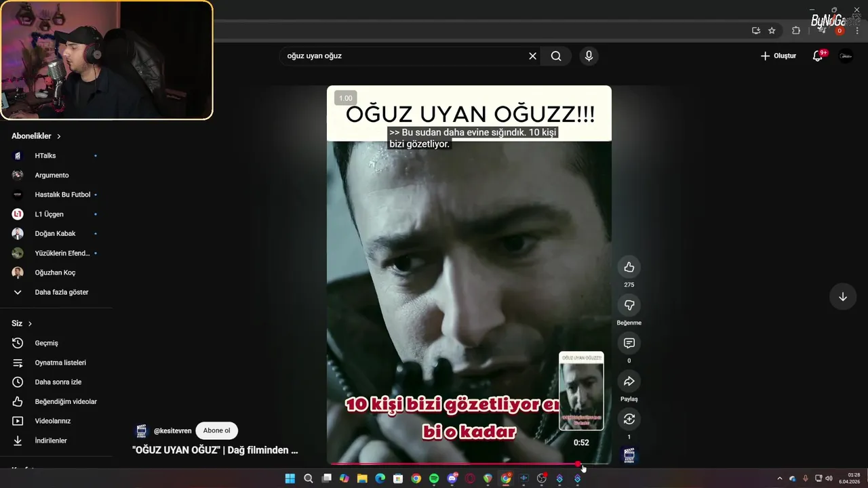868x488 pixels.
Task: Open Spotify from the taskbar
Action: 434,479
